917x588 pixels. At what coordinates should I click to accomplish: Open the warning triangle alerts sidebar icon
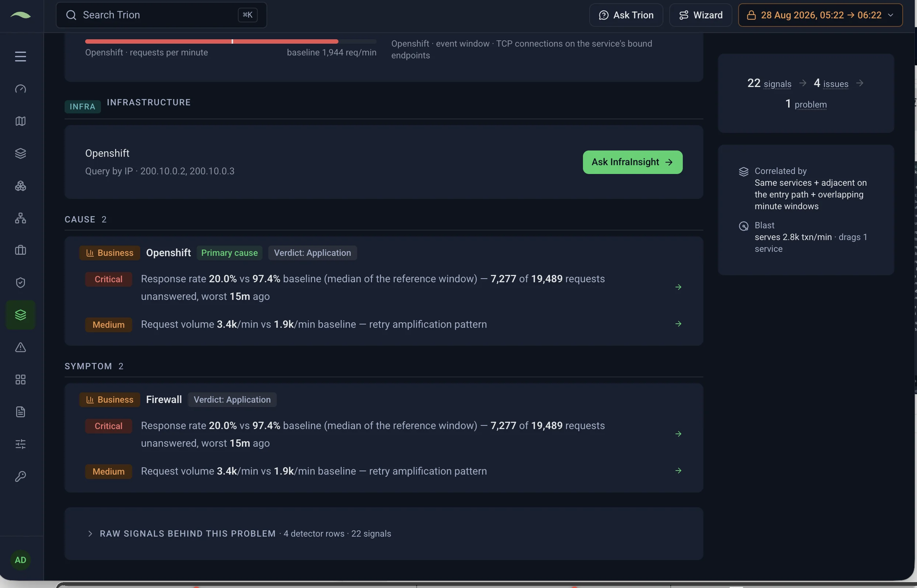click(21, 347)
